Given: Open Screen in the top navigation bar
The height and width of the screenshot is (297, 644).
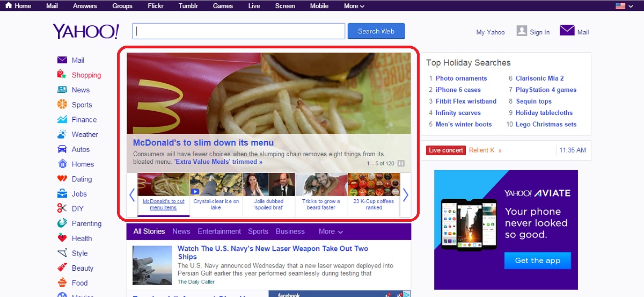Looking at the screenshot, I should tap(285, 6).
